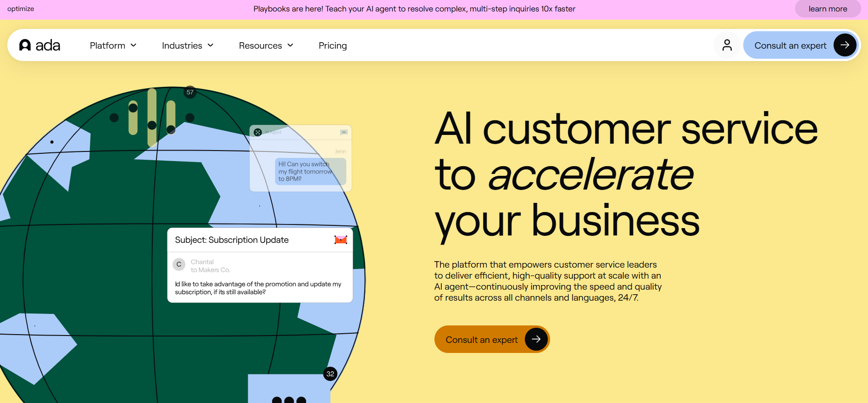Click the orange "Consult an expert" text
Image resolution: width=868 pixels, height=403 pixels.
[481, 340]
